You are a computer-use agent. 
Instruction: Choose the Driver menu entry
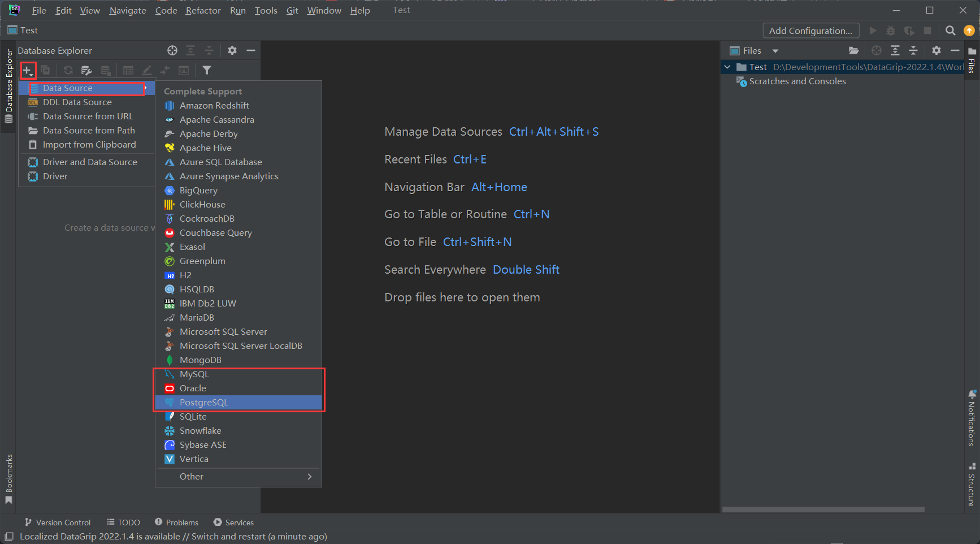click(x=86, y=176)
